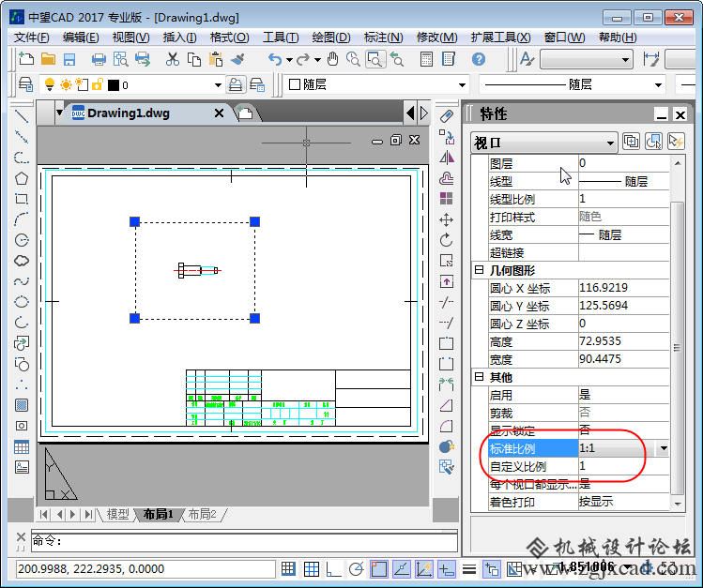
Task: Click the Undo arrow icon
Action: click(275, 59)
